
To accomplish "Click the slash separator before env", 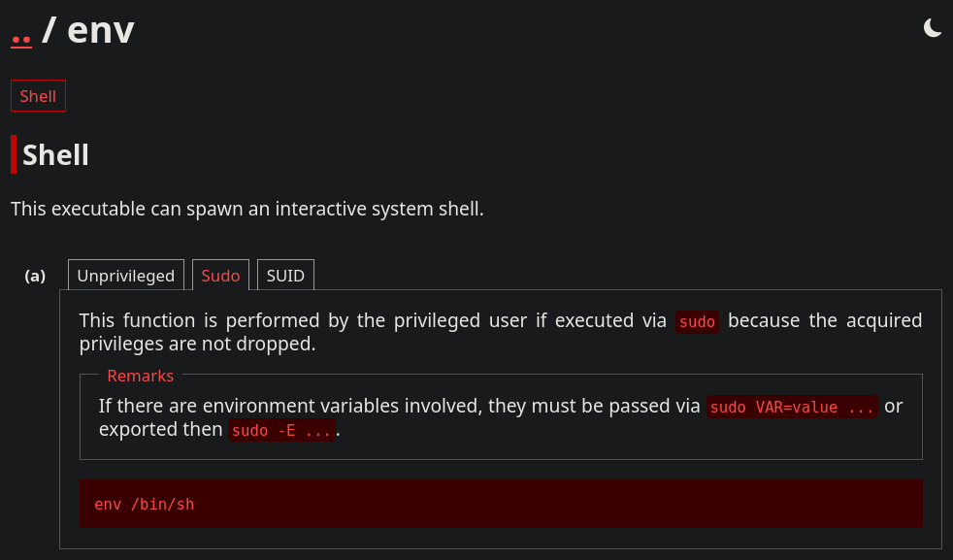I will pos(49,30).
